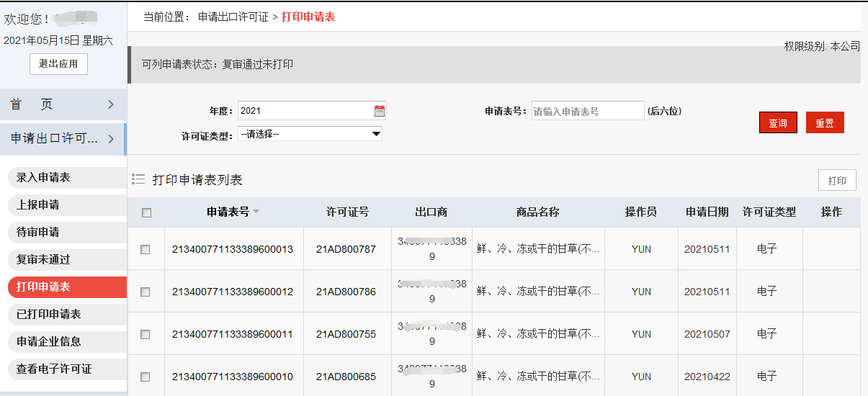Check the row for 21340077113338960​0010
The height and width of the screenshot is (396, 868).
click(146, 377)
